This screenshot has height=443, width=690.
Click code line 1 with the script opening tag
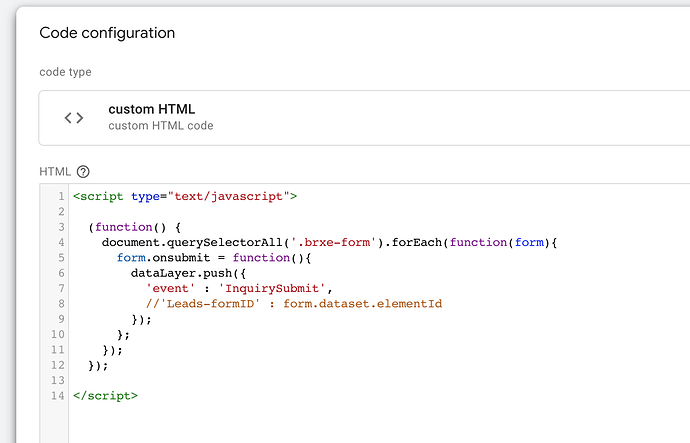[x=185, y=196]
